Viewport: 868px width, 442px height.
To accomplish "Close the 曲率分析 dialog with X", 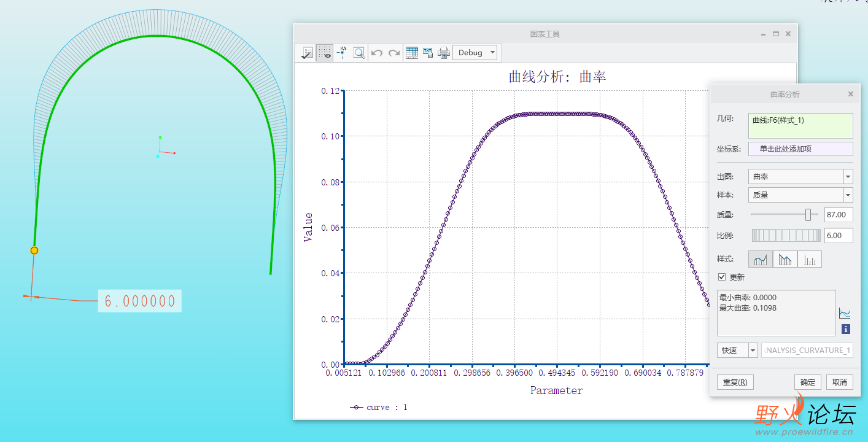I will pyautogui.click(x=851, y=94).
